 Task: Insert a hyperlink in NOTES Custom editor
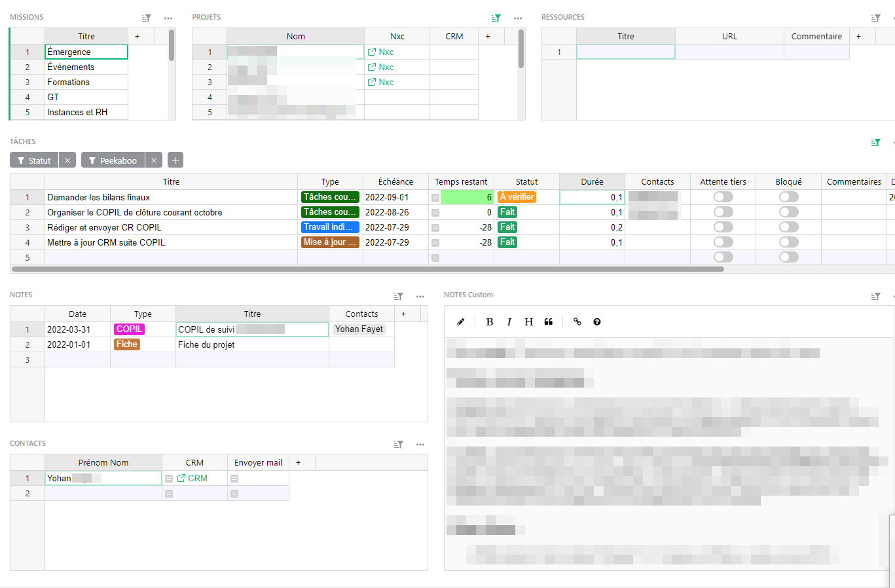click(x=577, y=322)
